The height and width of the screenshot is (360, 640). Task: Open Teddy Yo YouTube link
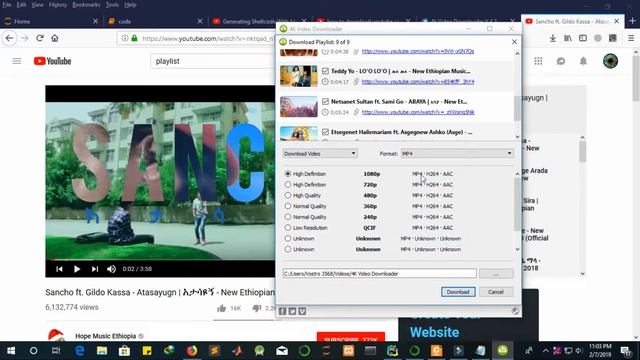tap(418, 82)
